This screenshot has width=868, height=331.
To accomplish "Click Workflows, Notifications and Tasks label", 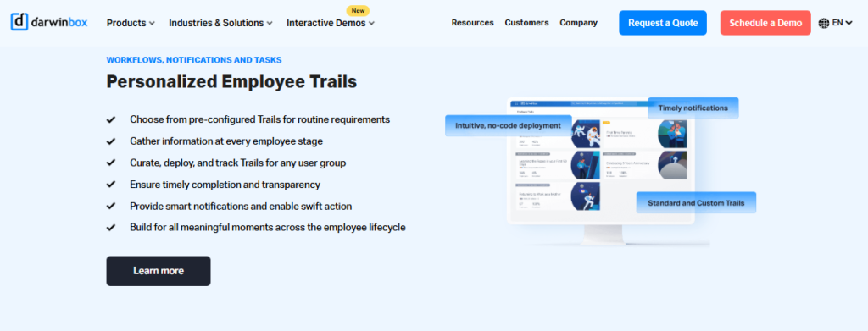I will (x=194, y=59).
